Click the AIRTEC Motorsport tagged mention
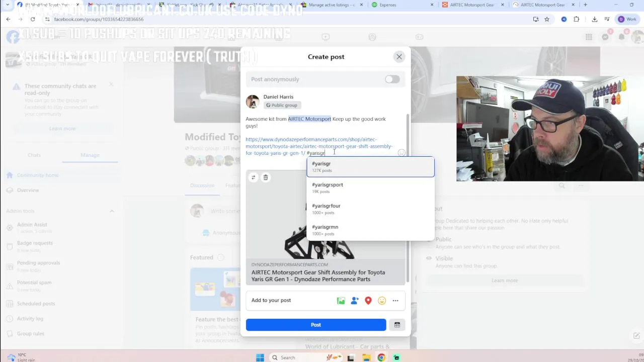 (309, 119)
